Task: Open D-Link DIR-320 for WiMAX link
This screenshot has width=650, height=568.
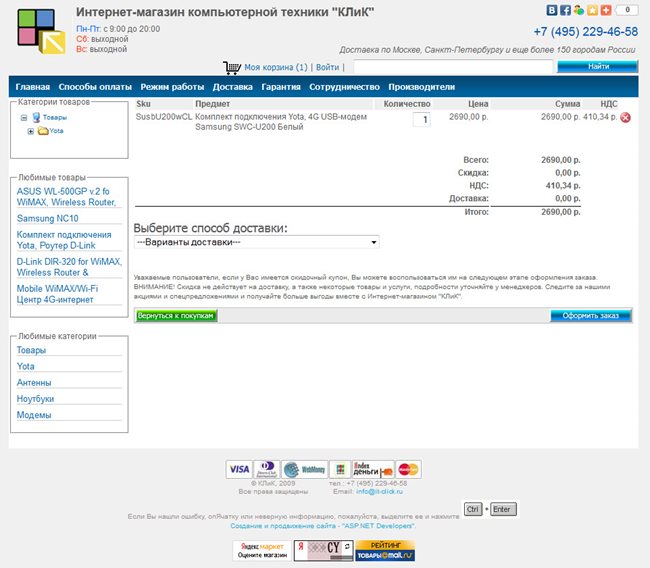Action: point(69,267)
